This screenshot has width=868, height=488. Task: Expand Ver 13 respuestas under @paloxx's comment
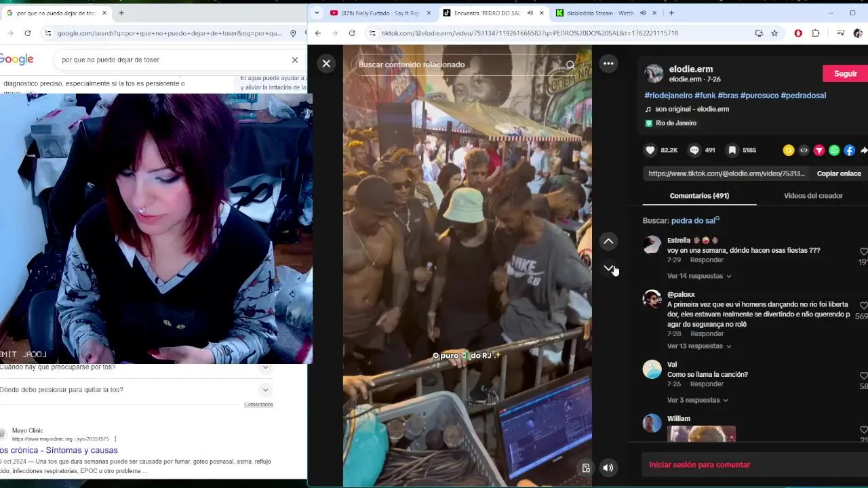pos(699,346)
